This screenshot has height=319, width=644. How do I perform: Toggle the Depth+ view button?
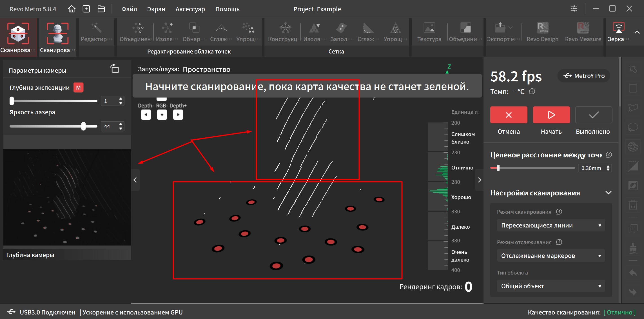pyautogui.click(x=178, y=115)
